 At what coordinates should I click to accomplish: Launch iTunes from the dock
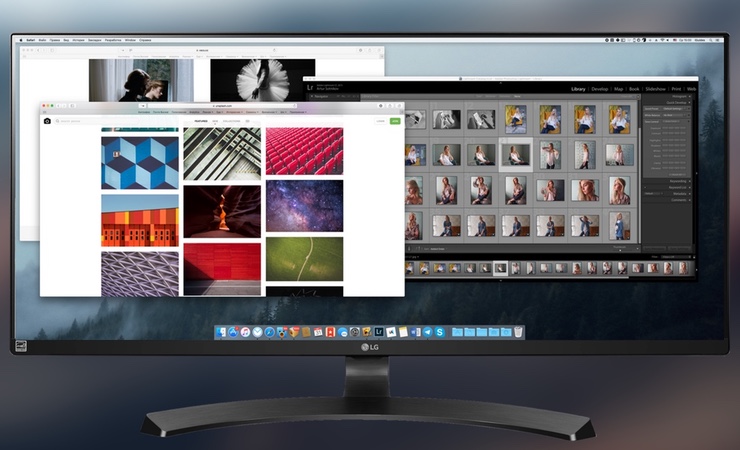(x=245, y=332)
